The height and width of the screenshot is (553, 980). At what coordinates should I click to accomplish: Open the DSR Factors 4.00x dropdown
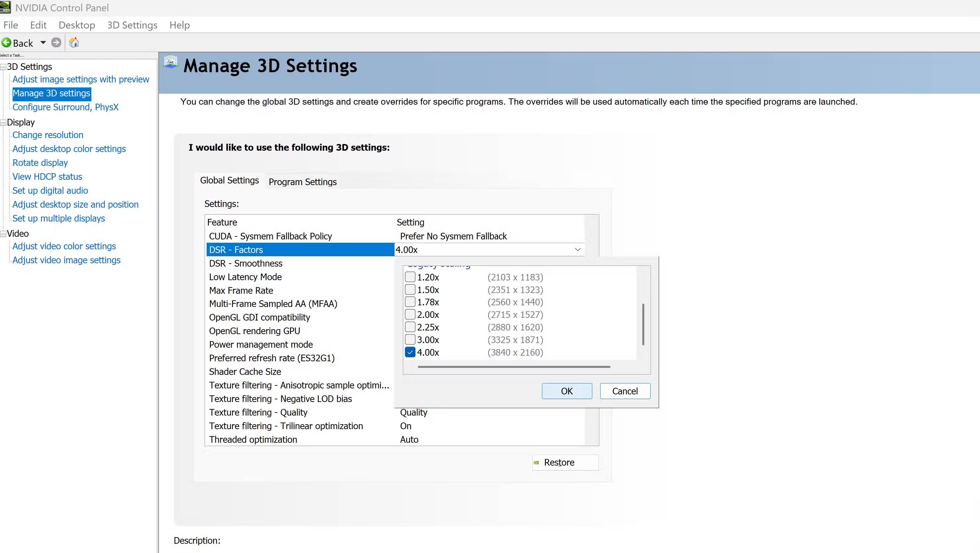click(x=577, y=250)
